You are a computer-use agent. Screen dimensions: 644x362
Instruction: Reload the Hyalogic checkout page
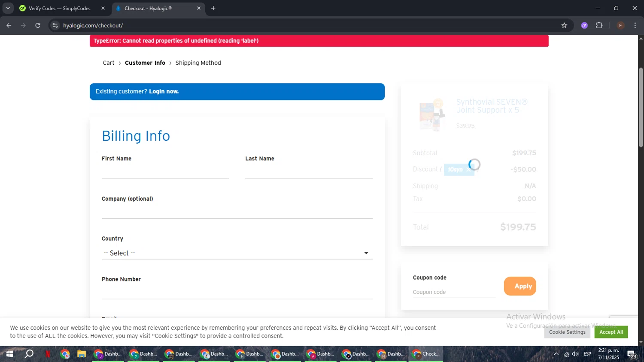[38, 25]
